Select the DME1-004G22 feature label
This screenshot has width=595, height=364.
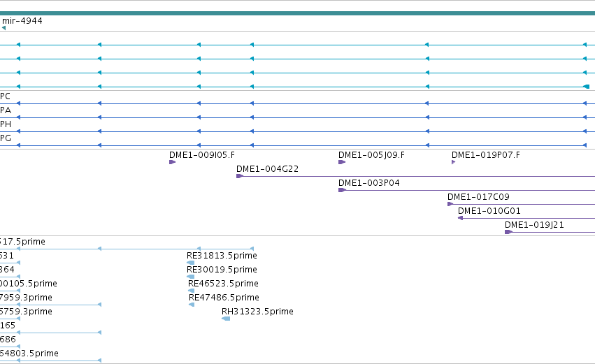click(268, 169)
